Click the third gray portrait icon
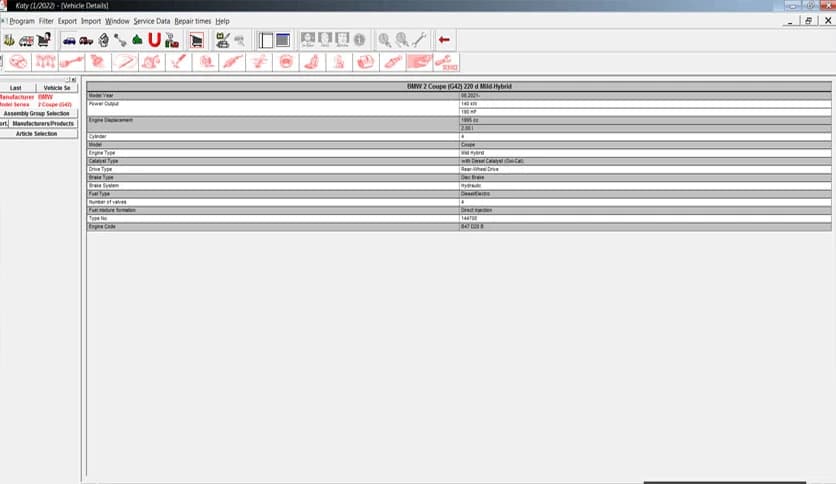 point(342,40)
